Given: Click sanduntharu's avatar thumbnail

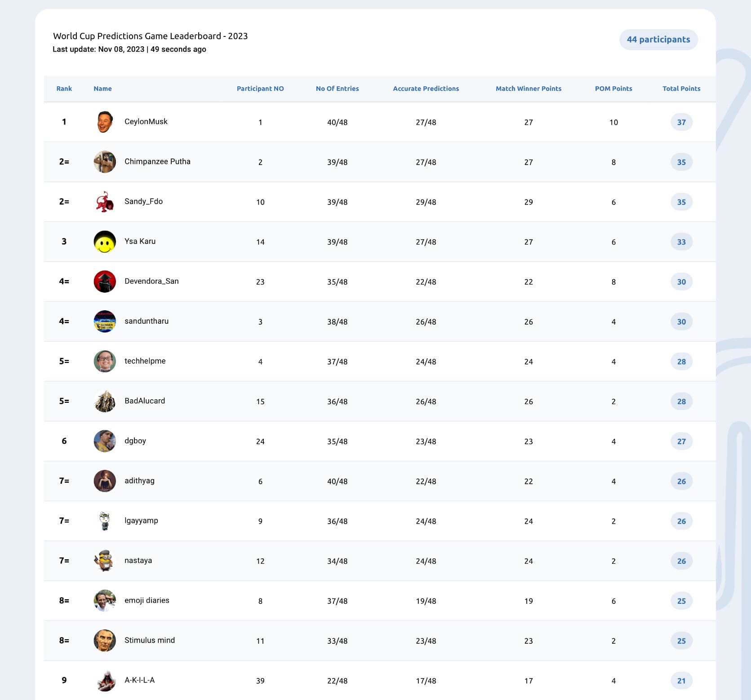Looking at the screenshot, I should tap(105, 321).
